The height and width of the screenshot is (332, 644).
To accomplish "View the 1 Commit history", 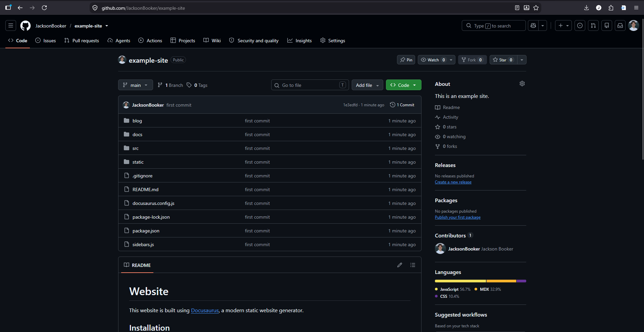I will (402, 105).
